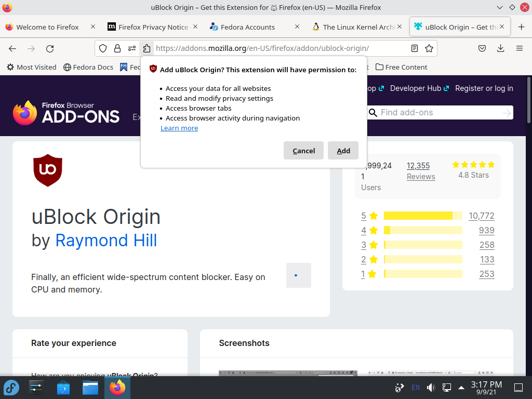Click the Add button in permission dialog
Viewport: 532px width, 399px height.
(343, 151)
